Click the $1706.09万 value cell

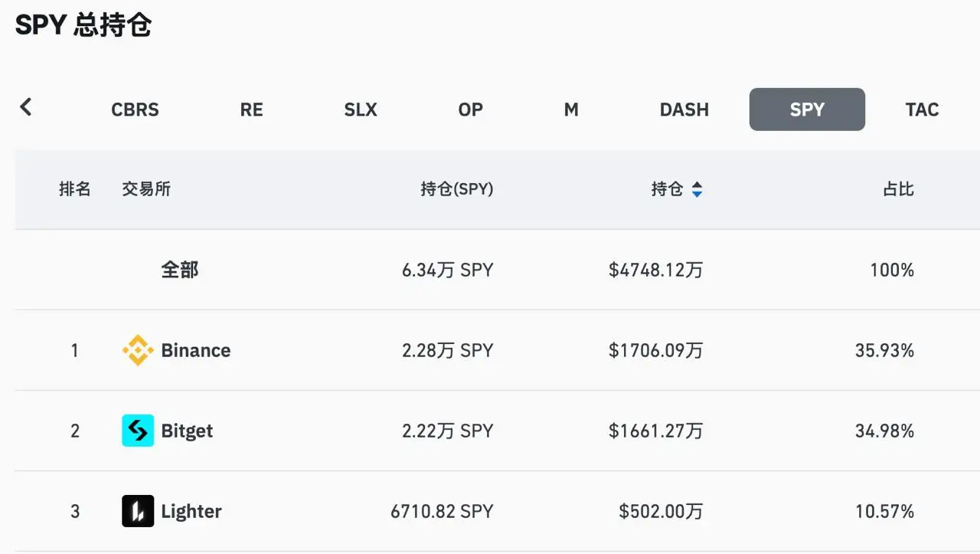click(656, 350)
